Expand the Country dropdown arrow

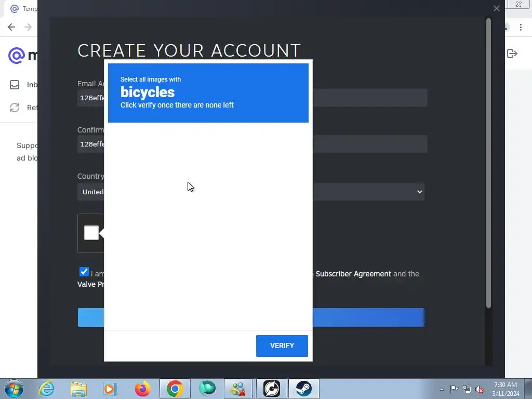pyautogui.click(x=420, y=192)
